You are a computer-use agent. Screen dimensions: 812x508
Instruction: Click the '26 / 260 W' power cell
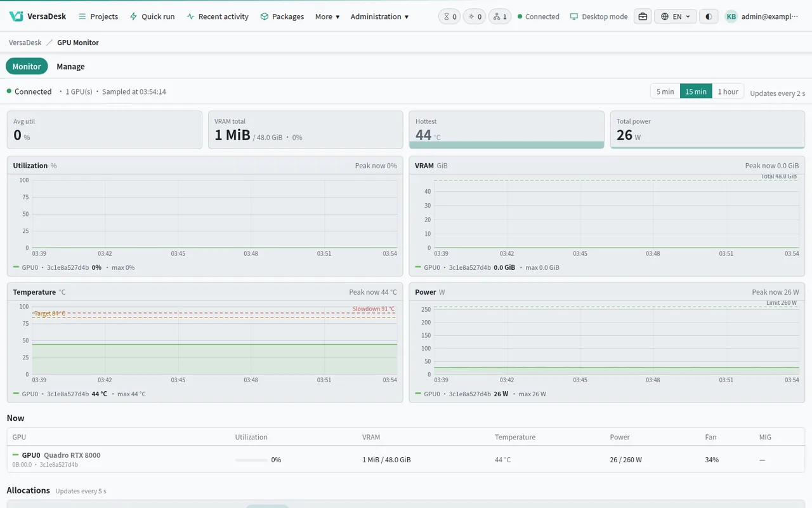point(626,460)
